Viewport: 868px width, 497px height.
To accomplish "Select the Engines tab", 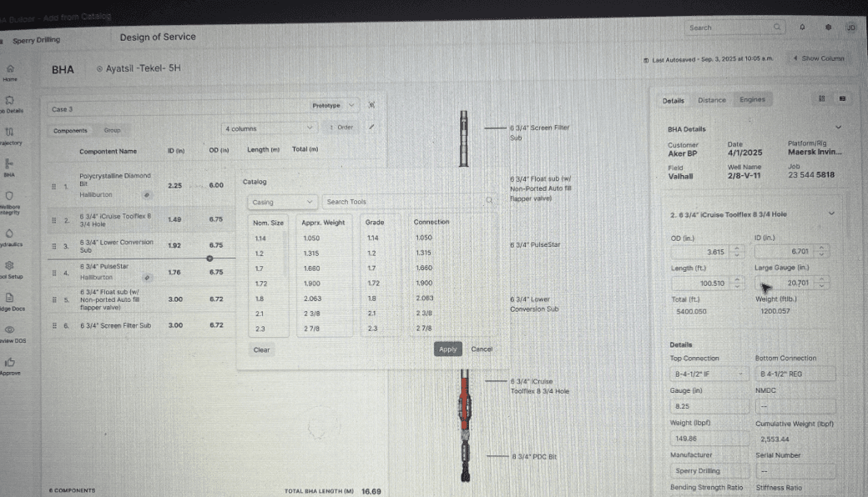I will pos(752,99).
